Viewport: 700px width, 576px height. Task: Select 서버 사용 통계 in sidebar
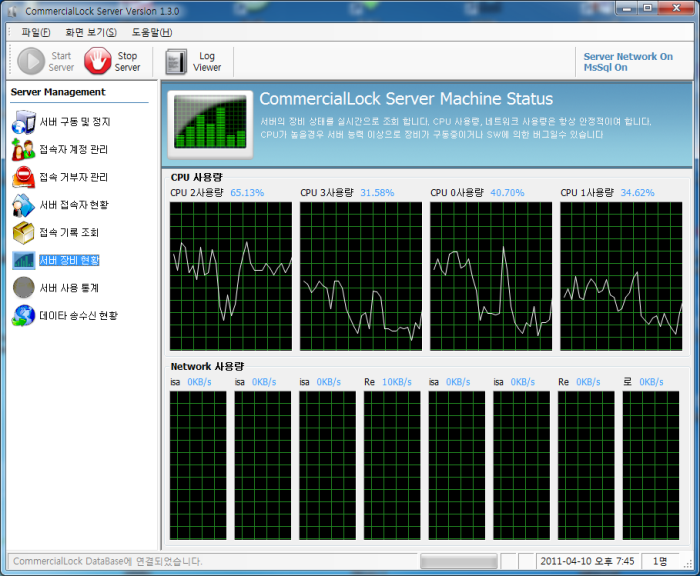[x=69, y=288]
